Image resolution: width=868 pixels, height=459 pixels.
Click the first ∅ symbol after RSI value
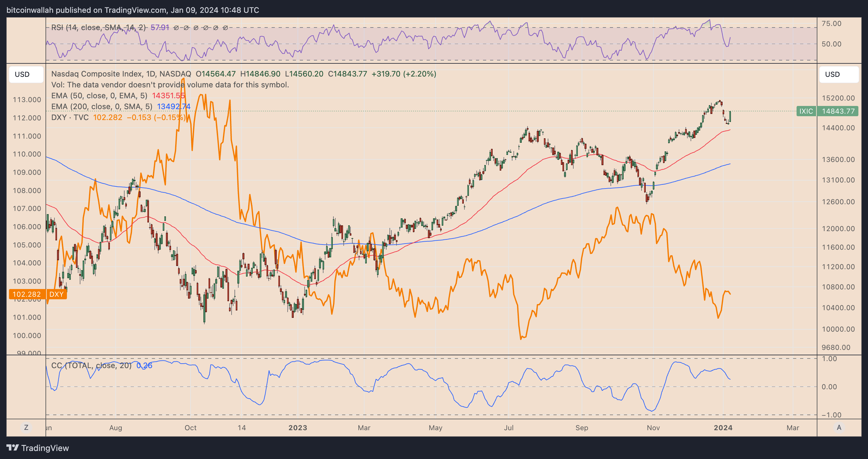(x=176, y=28)
